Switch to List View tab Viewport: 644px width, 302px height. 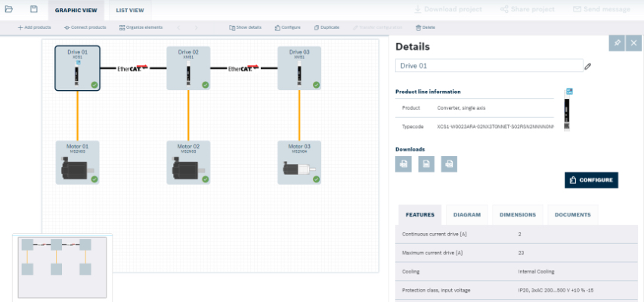point(130,11)
